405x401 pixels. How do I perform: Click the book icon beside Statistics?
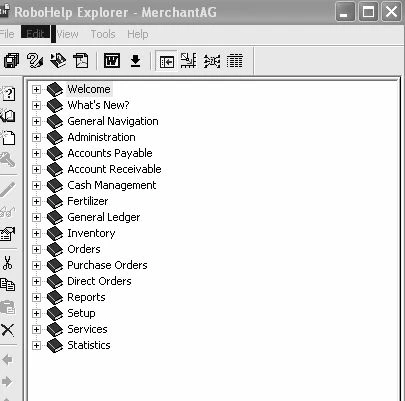click(55, 345)
